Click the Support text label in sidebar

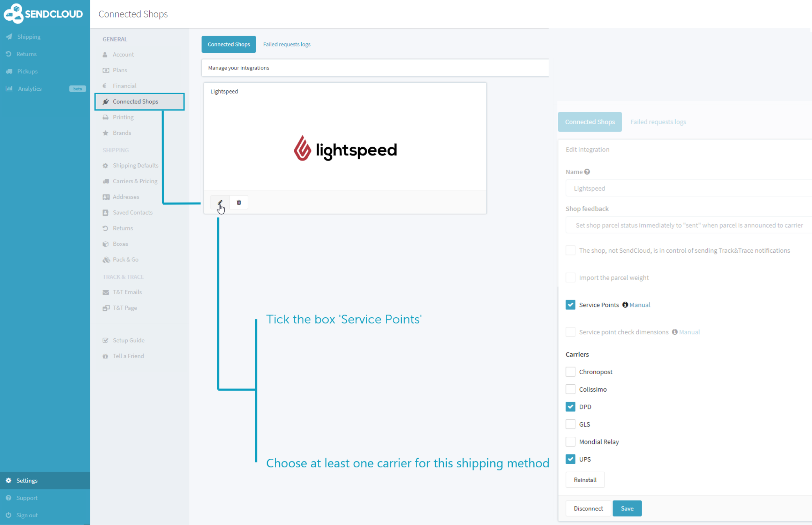click(27, 498)
